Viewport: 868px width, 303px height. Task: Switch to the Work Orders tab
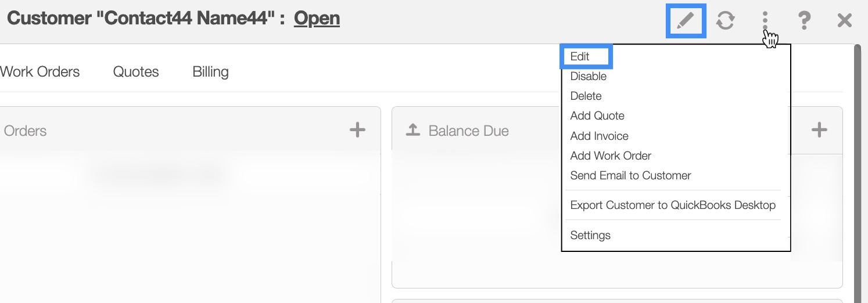coord(40,72)
